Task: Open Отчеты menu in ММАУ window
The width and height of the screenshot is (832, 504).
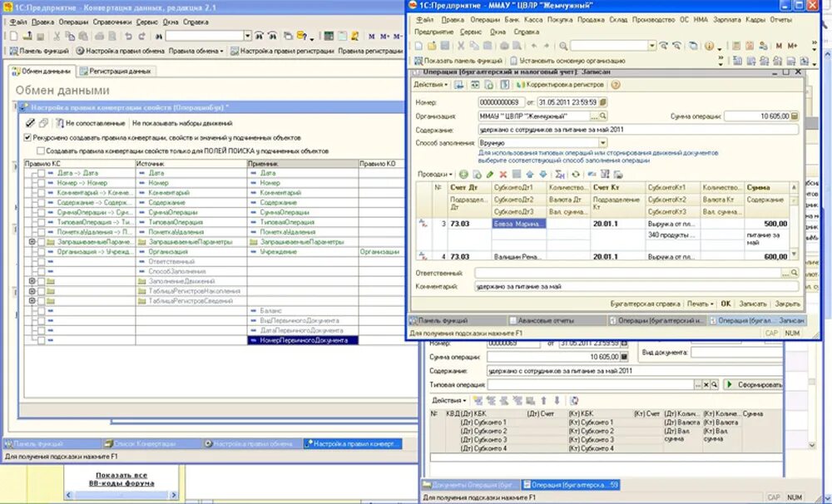Action: point(780,20)
